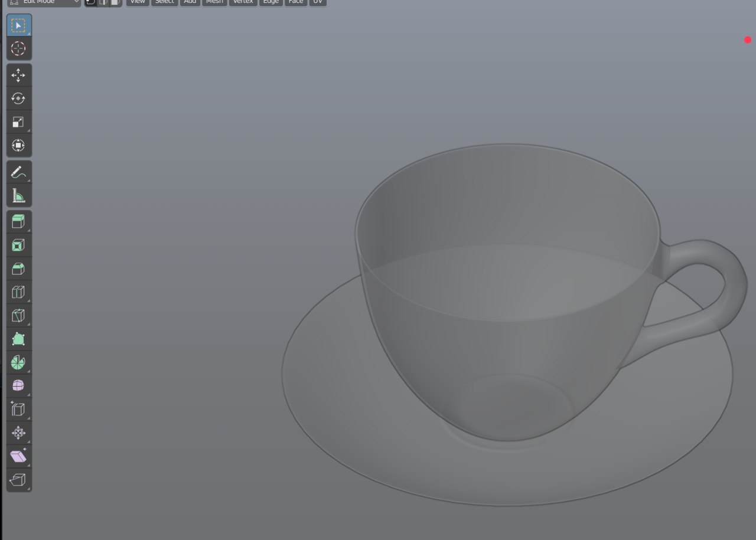This screenshot has width=756, height=540.
Task: Pick the Smooth vertices tool
Action: coord(18,386)
